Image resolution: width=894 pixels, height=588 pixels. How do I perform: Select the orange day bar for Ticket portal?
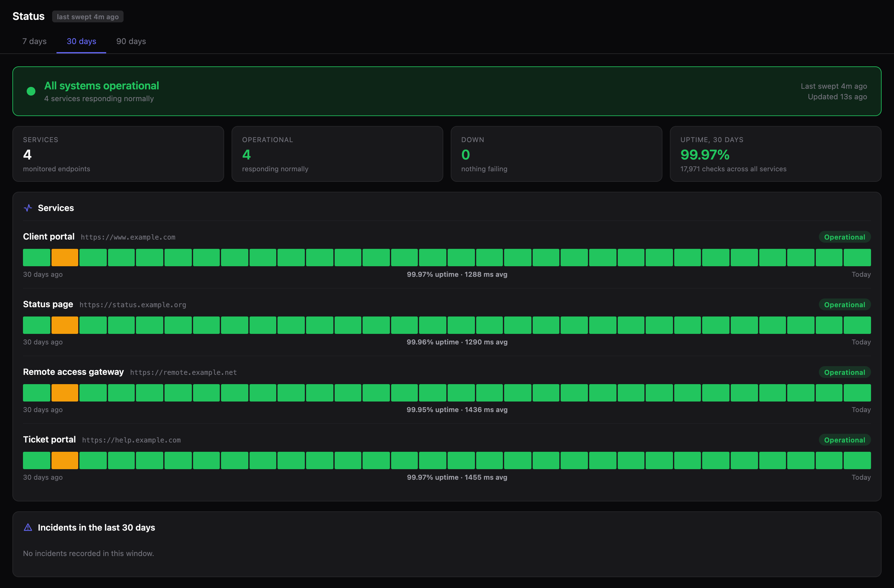[x=65, y=460]
